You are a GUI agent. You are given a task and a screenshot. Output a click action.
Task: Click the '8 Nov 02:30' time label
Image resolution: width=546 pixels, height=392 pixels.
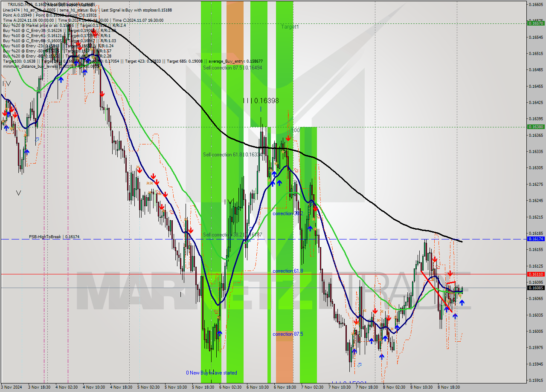tap(394, 387)
